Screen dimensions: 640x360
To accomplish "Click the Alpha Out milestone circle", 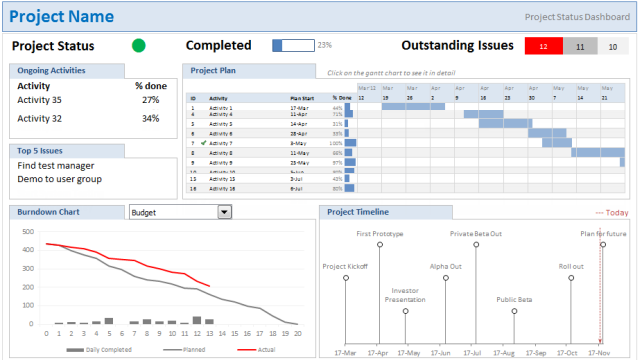I will click(446, 278).
